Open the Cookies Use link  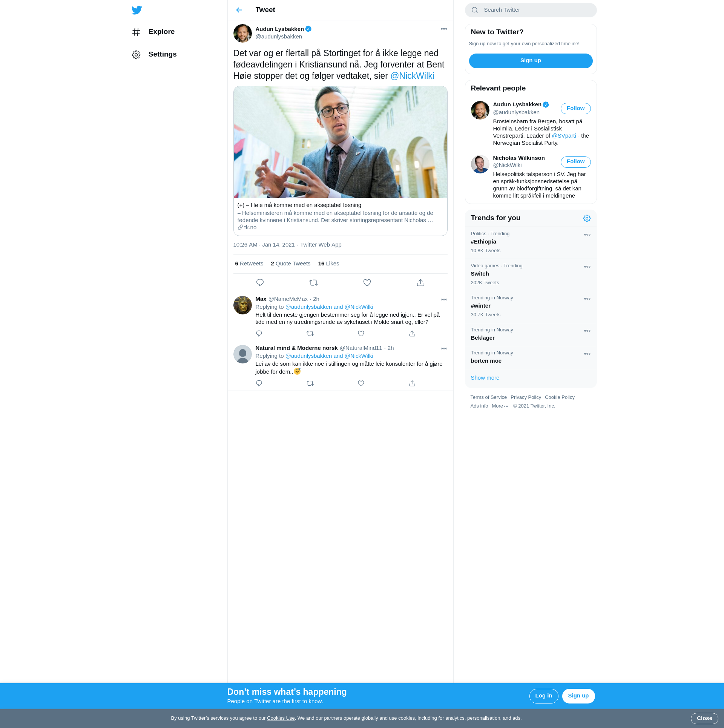point(281,718)
